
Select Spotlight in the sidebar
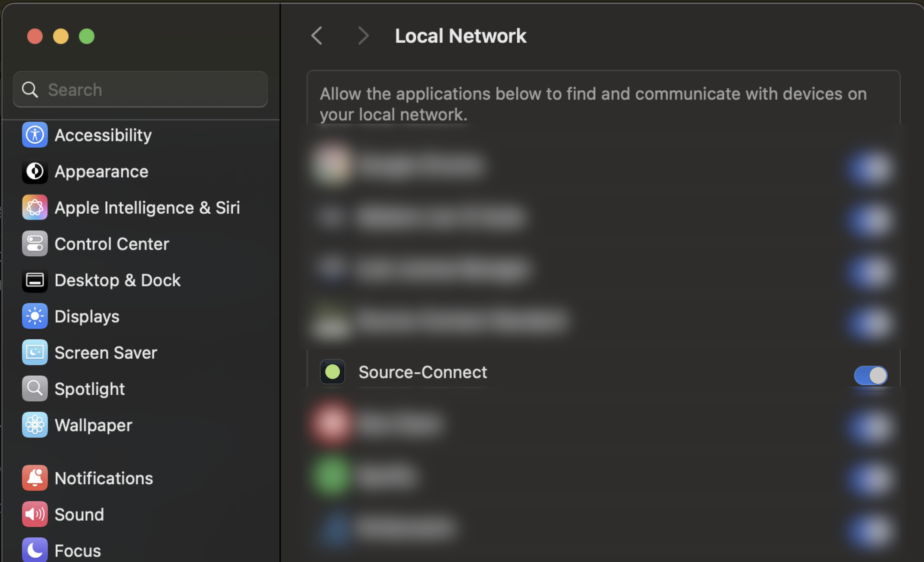(x=89, y=389)
